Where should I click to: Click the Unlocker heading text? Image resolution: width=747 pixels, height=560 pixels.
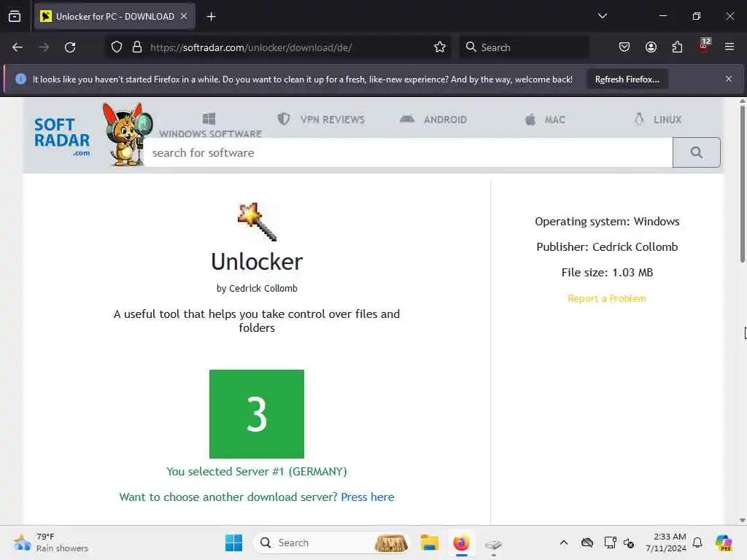click(257, 262)
